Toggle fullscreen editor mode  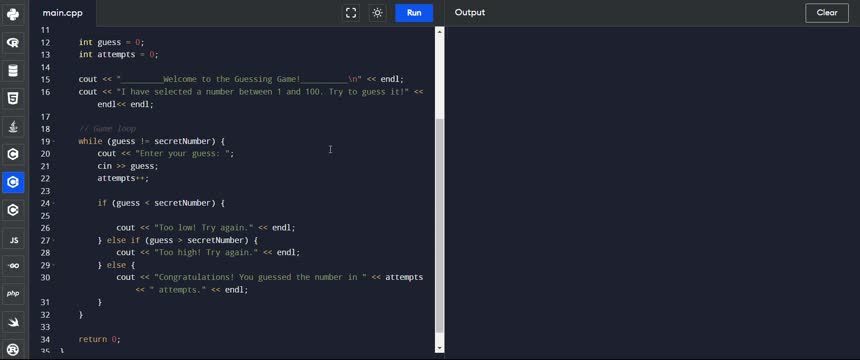tap(351, 13)
